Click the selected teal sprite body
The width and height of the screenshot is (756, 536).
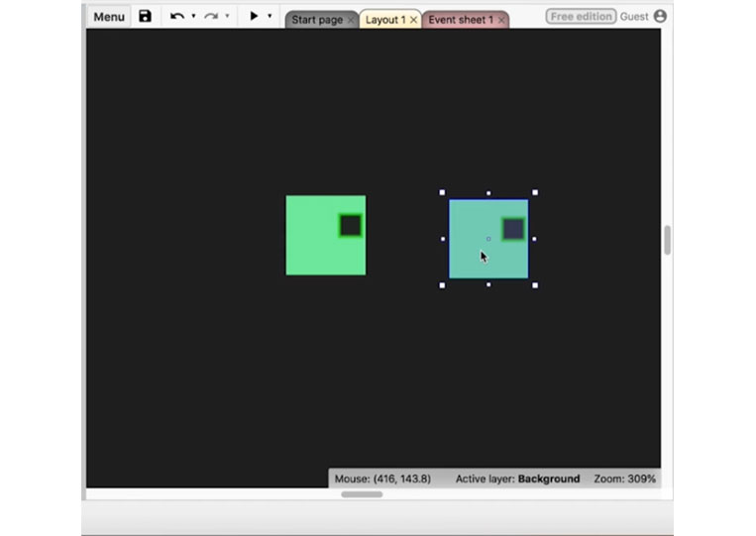tap(488, 239)
